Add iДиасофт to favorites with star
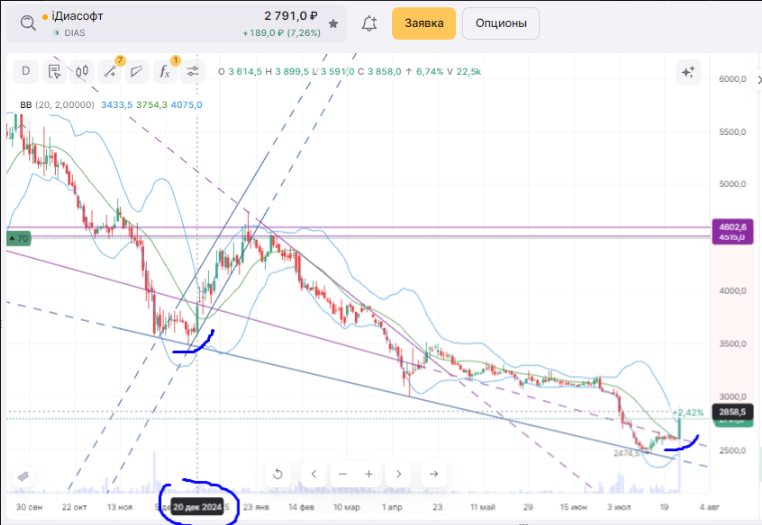This screenshot has height=525, width=762. tap(333, 23)
